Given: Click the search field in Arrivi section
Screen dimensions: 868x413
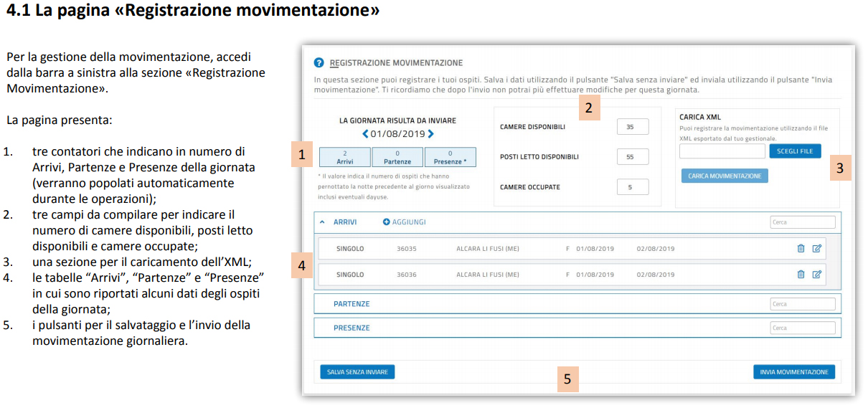Looking at the screenshot, I should pyautogui.click(x=803, y=222).
